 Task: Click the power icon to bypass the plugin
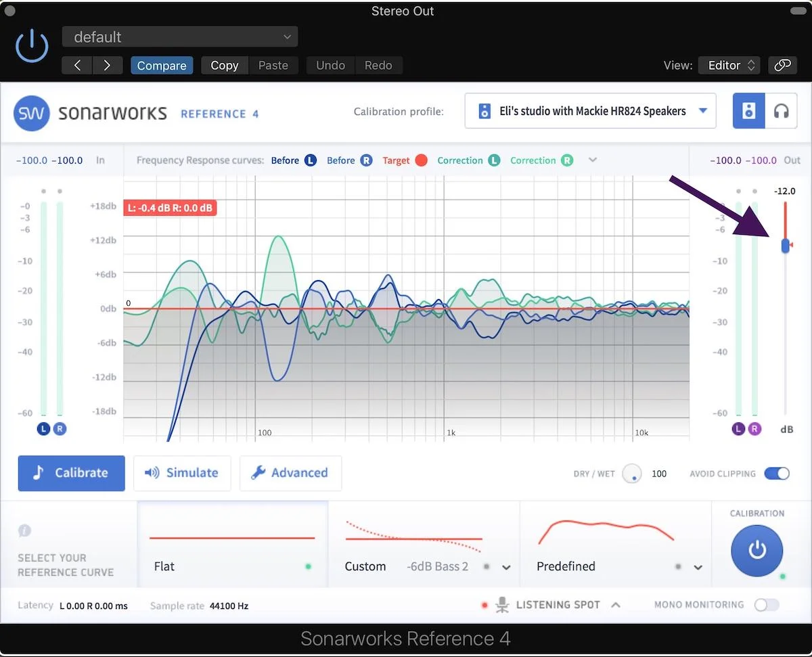click(31, 45)
